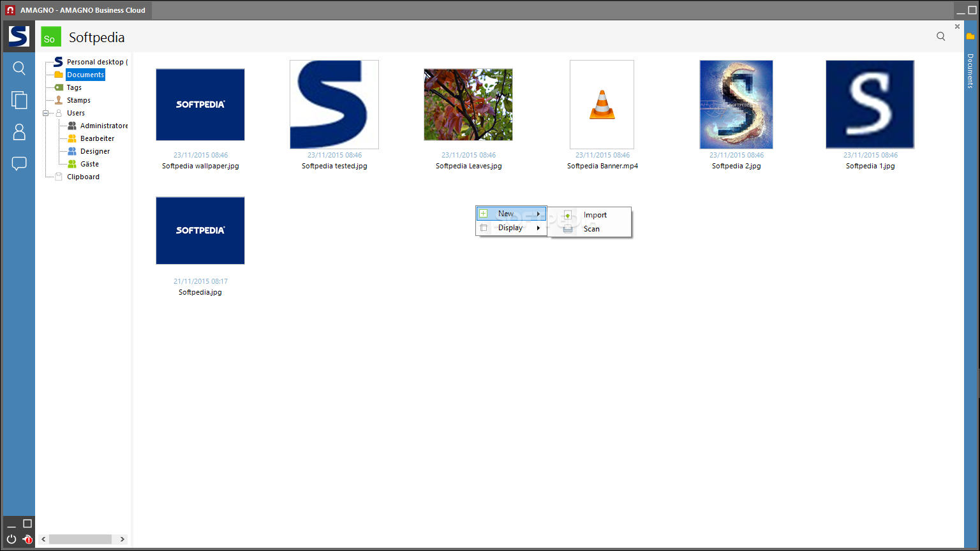Click the Import icon in the submenu
980x551 pixels.
click(567, 215)
